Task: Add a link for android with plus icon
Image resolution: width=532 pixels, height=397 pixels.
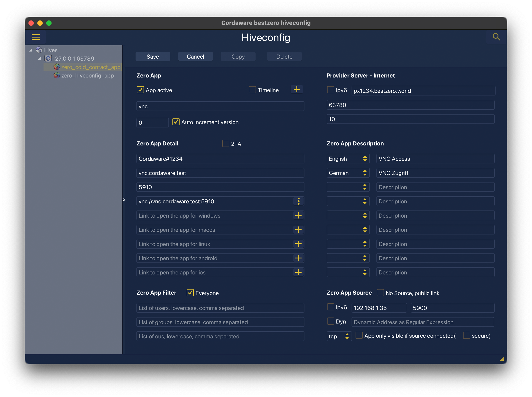Action: 298,258
